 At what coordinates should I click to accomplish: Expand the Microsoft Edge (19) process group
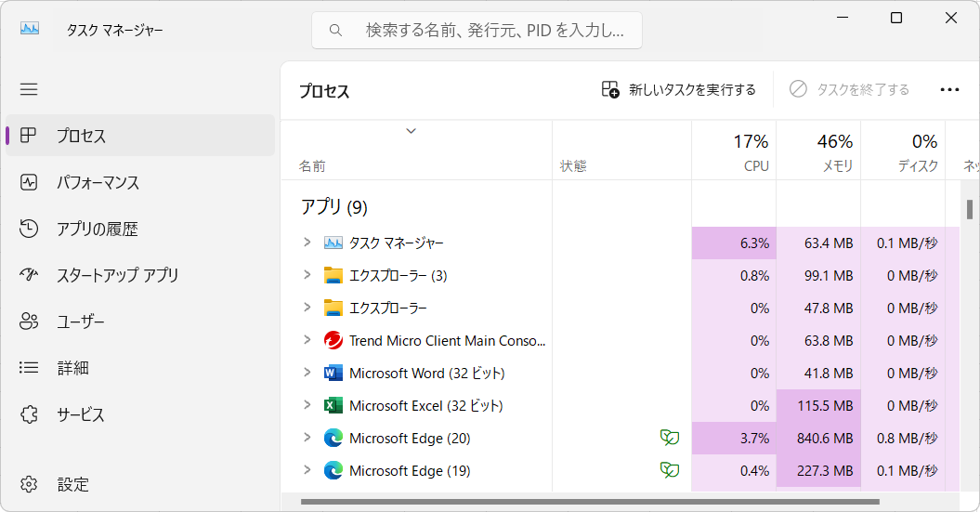pyautogui.click(x=307, y=470)
